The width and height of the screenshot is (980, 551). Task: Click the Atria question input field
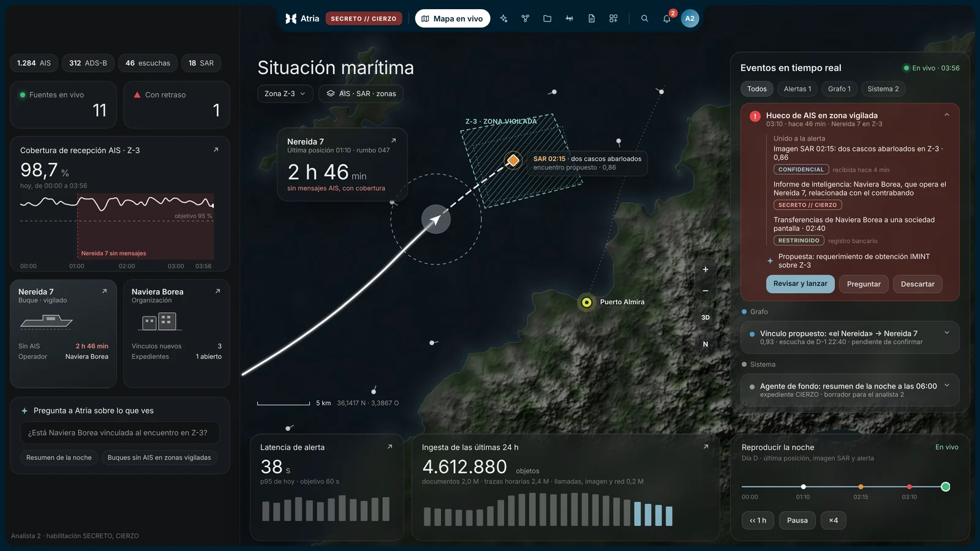(x=120, y=433)
